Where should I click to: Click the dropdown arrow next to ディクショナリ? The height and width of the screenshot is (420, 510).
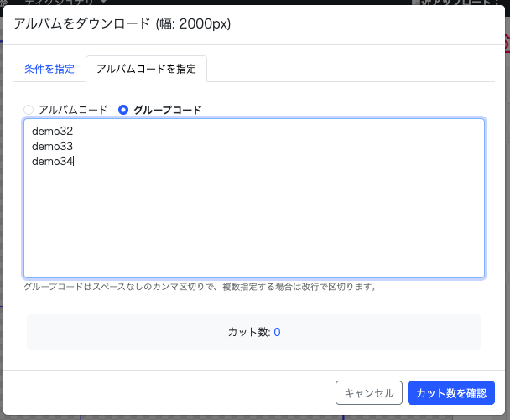tap(103, 3)
